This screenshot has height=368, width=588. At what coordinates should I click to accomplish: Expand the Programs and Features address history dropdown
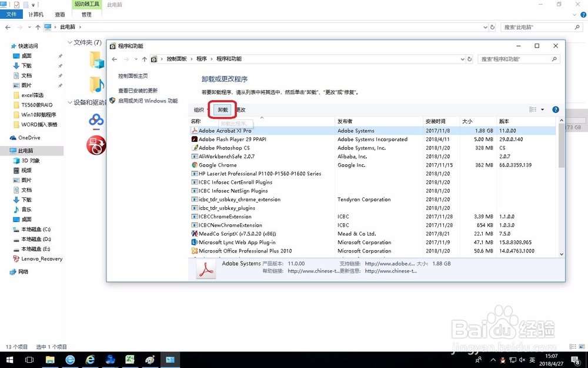click(x=462, y=59)
